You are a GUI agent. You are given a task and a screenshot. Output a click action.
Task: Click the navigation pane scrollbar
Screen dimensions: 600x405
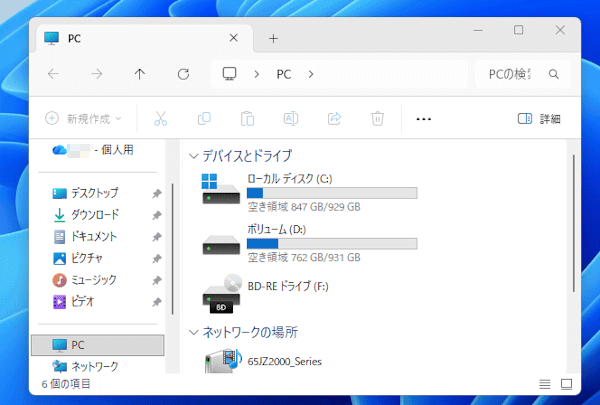(x=173, y=249)
